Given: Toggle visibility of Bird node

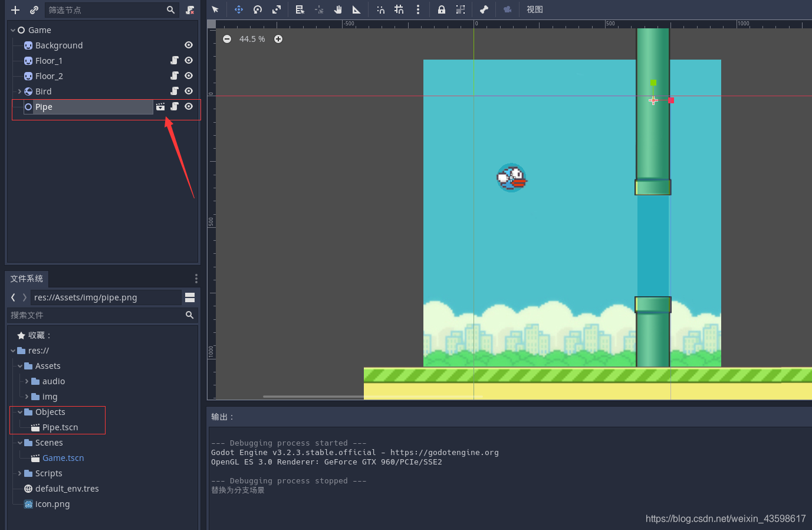Looking at the screenshot, I should [189, 91].
